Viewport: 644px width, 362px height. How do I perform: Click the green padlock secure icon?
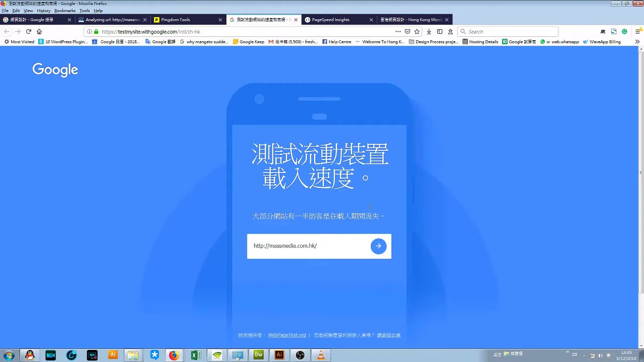[96, 32]
